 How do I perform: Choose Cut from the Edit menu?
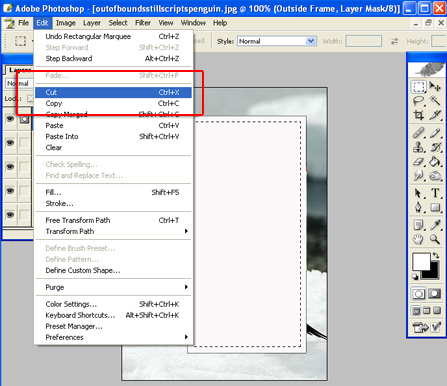point(113,92)
